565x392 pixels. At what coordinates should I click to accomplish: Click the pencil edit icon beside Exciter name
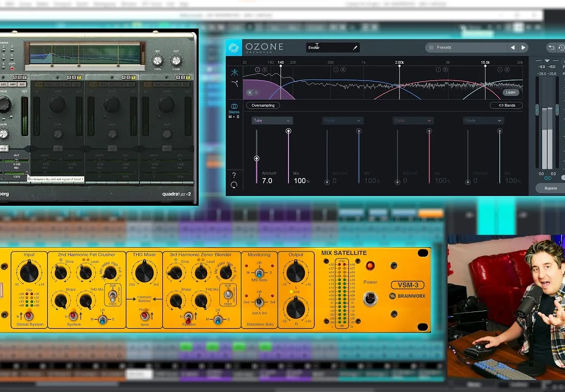point(355,47)
